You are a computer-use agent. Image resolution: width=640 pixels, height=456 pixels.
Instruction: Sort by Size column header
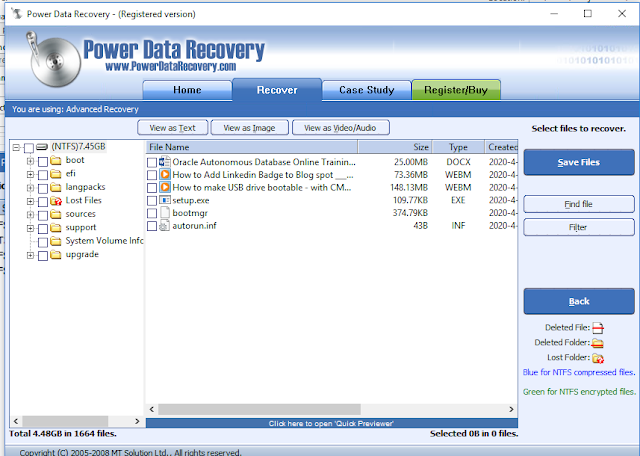pos(395,147)
